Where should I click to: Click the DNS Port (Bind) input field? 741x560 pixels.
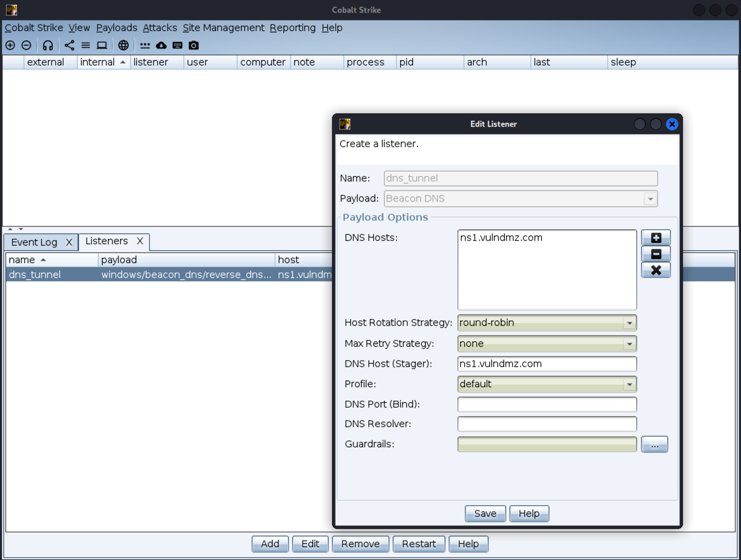(547, 404)
